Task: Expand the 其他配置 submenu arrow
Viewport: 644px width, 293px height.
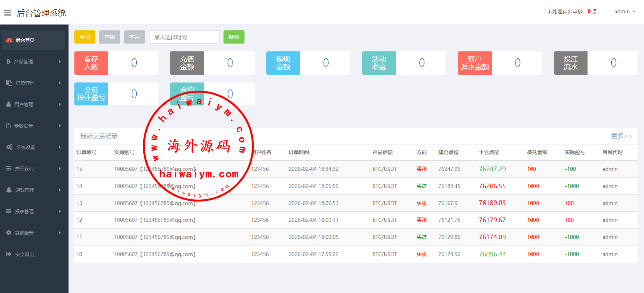Action: pyautogui.click(x=60, y=233)
